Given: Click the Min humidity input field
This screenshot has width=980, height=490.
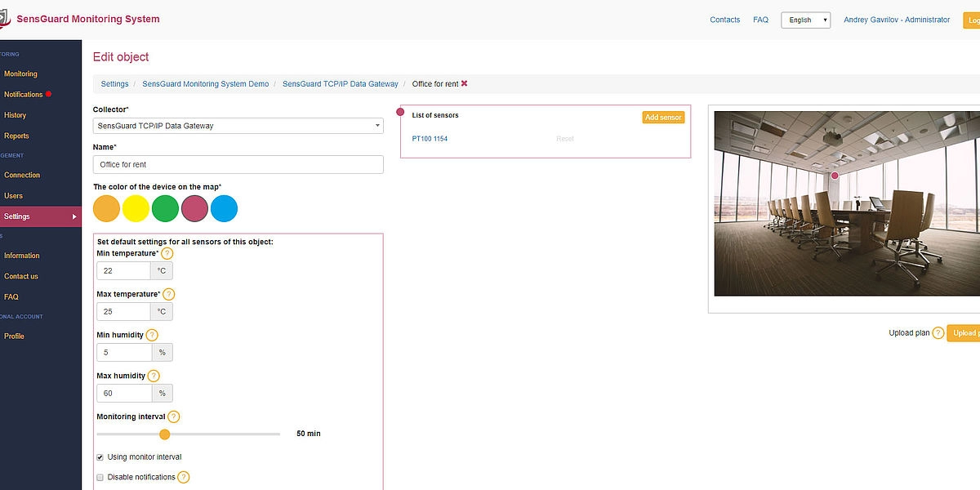Looking at the screenshot, I should click(124, 353).
